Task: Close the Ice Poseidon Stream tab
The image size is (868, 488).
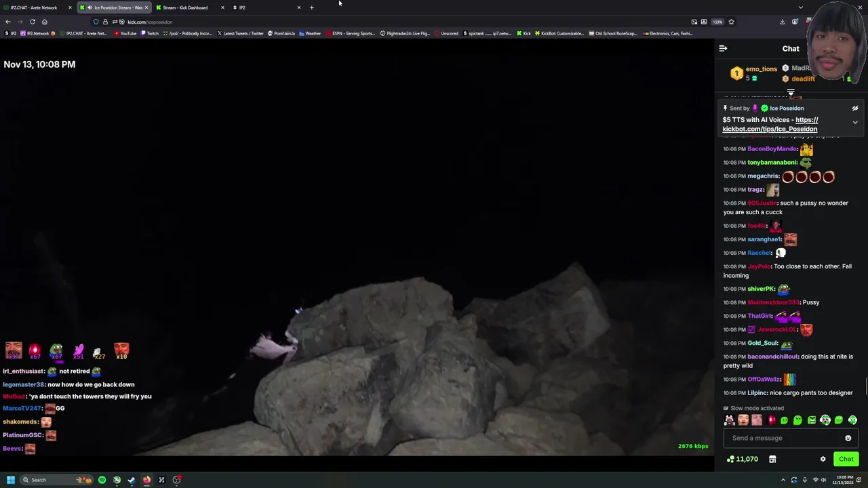Action: (x=146, y=7)
